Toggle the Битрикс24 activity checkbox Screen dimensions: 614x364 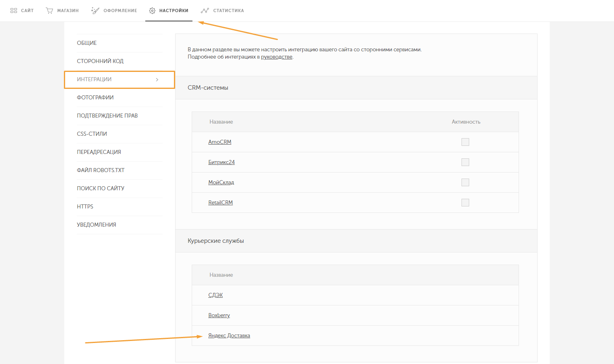click(465, 162)
